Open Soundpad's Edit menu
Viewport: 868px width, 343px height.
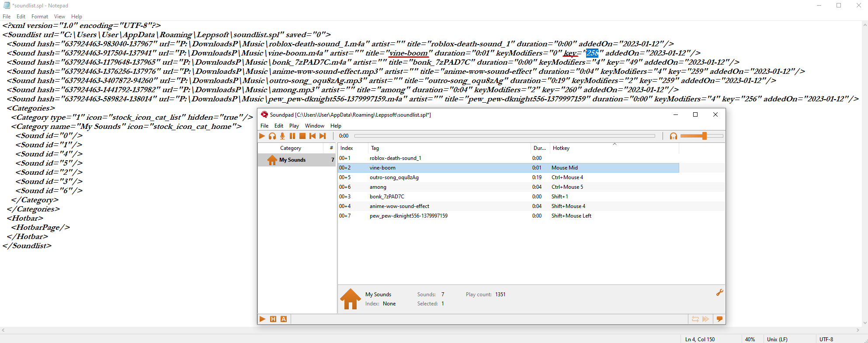point(279,126)
